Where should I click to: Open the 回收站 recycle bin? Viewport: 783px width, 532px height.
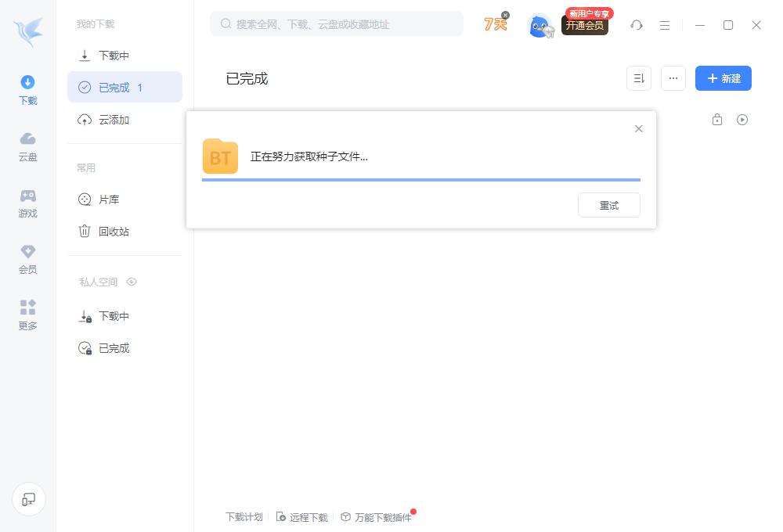click(x=114, y=231)
